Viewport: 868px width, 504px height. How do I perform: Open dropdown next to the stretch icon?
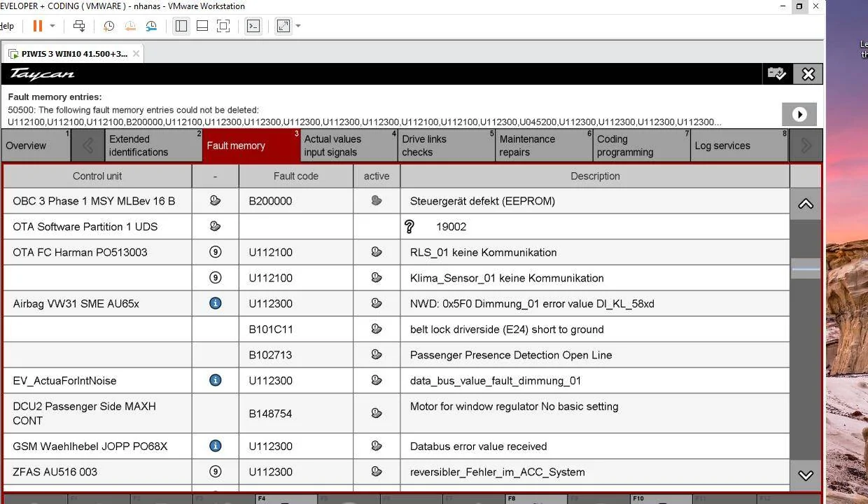pyautogui.click(x=298, y=26)
